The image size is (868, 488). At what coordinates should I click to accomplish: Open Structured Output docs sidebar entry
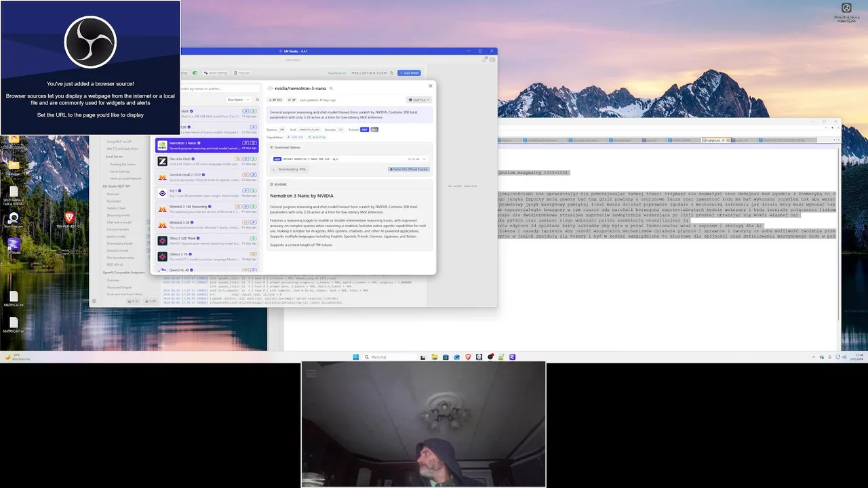tap(119, 287)
